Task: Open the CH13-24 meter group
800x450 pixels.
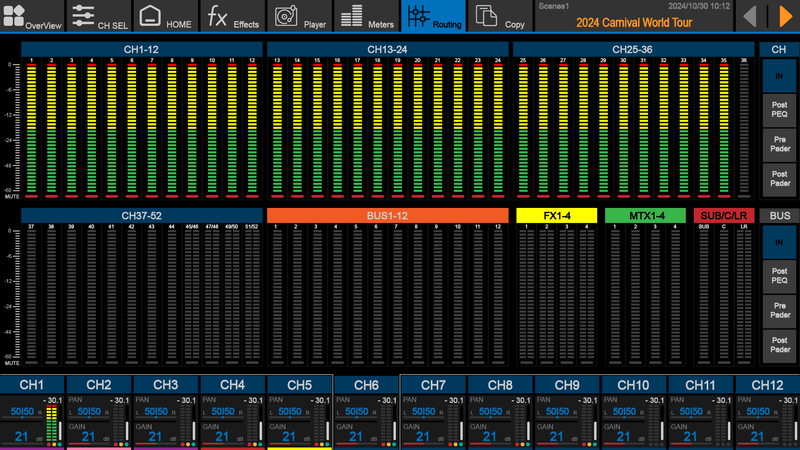Action: pos(387,49)
